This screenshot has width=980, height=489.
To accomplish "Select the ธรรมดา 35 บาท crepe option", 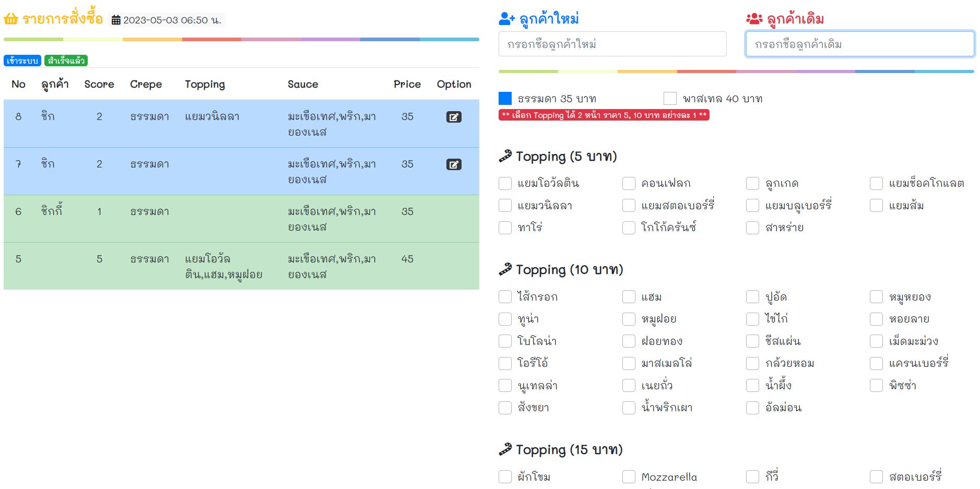I will tap(505, 99).
